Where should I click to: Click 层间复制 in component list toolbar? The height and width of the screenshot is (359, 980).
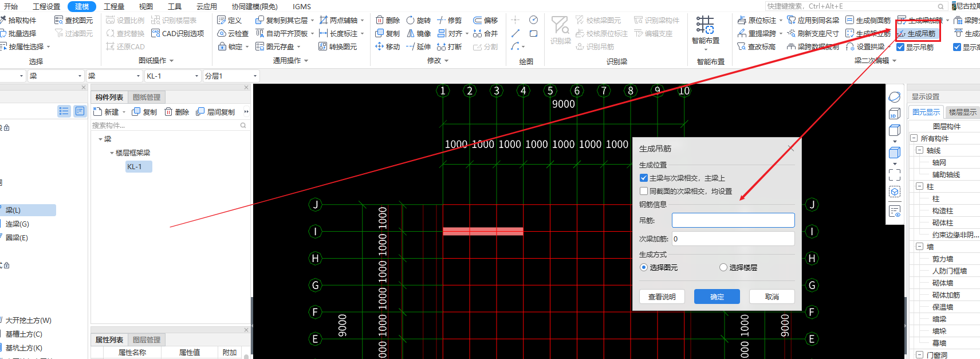tap(215, 112)
